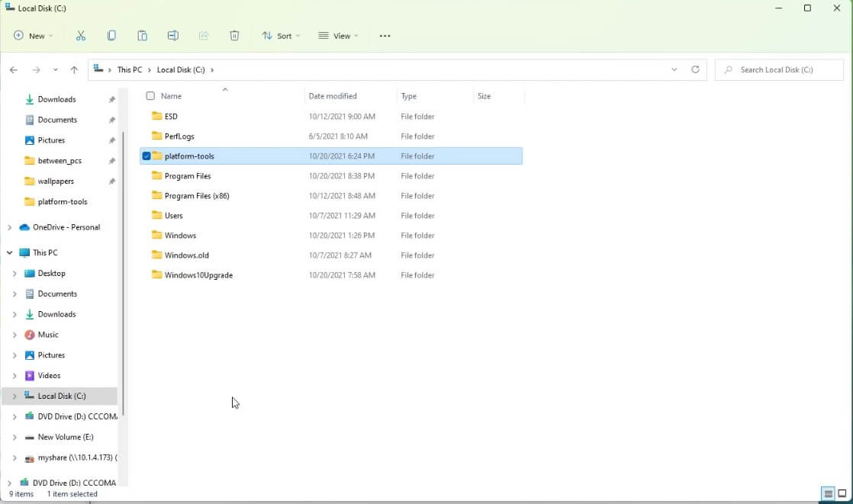Screen dimensions: 853x504
Task: Click the Copy icon
Action: [x=111, y=35]
